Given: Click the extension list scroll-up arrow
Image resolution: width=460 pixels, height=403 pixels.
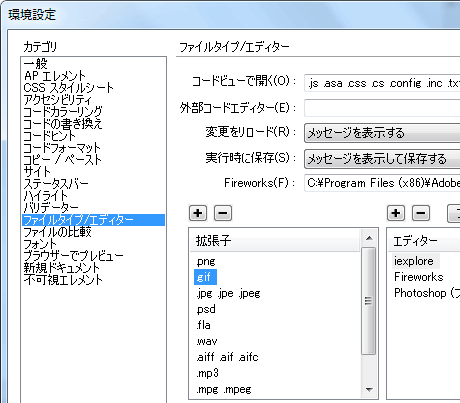Looking at the screenshot, I should tap(369, 238).
